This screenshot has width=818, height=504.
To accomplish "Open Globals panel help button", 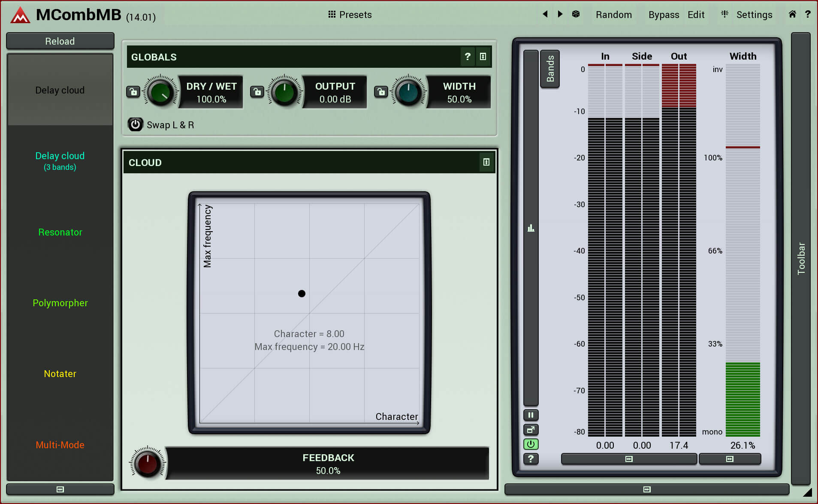I will pyautogui.click(x=468, y=57).
